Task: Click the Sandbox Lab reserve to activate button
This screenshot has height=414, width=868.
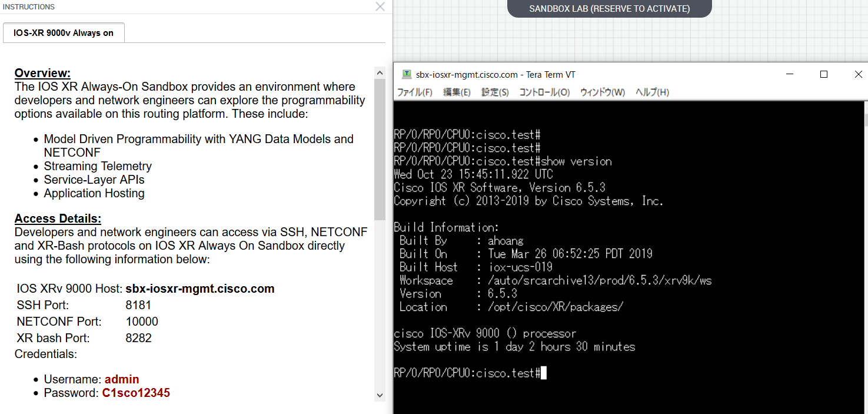Action: click(x=610, y=9)
